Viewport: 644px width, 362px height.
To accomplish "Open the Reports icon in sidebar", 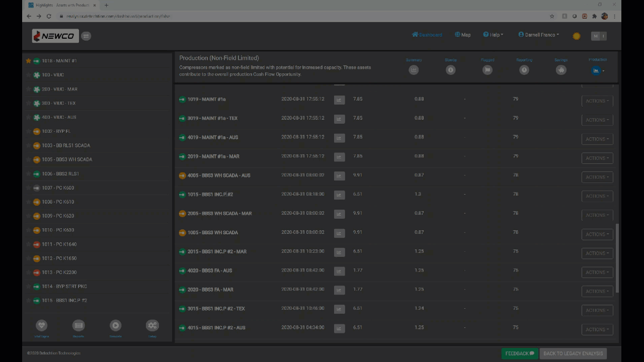I will pos(78,325).
